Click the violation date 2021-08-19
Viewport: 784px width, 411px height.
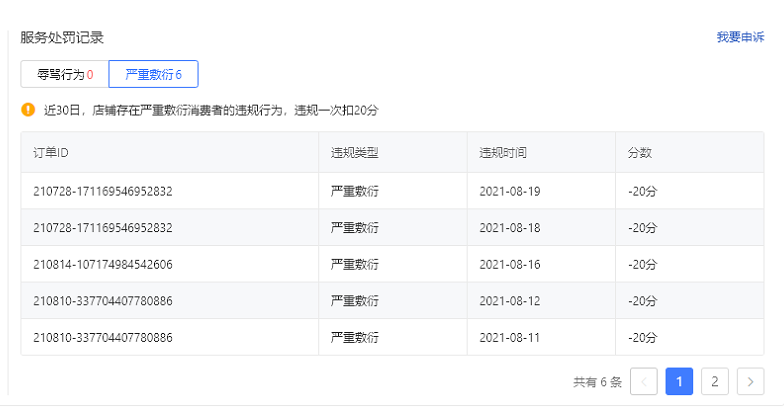pos(509,191)
